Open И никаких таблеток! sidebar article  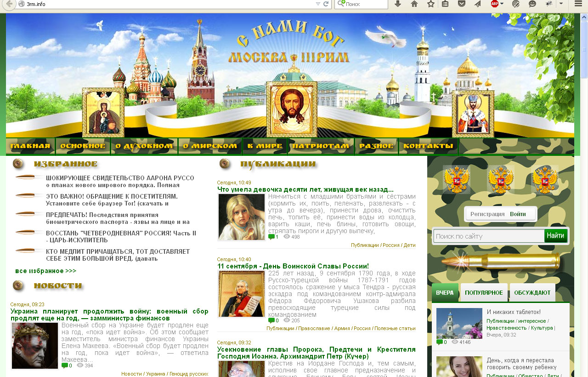(x=514, y=312)
